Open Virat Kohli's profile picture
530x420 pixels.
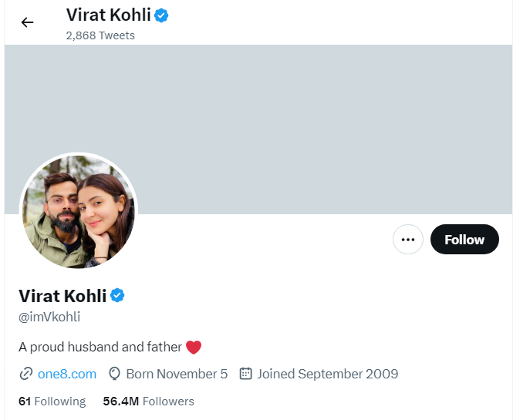coord(78,211)
